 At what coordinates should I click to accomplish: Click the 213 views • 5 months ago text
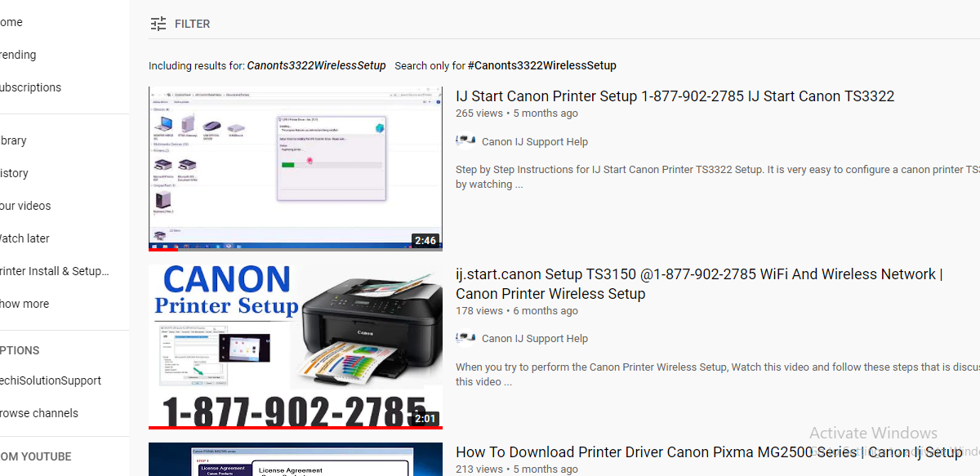coord(517,469)
